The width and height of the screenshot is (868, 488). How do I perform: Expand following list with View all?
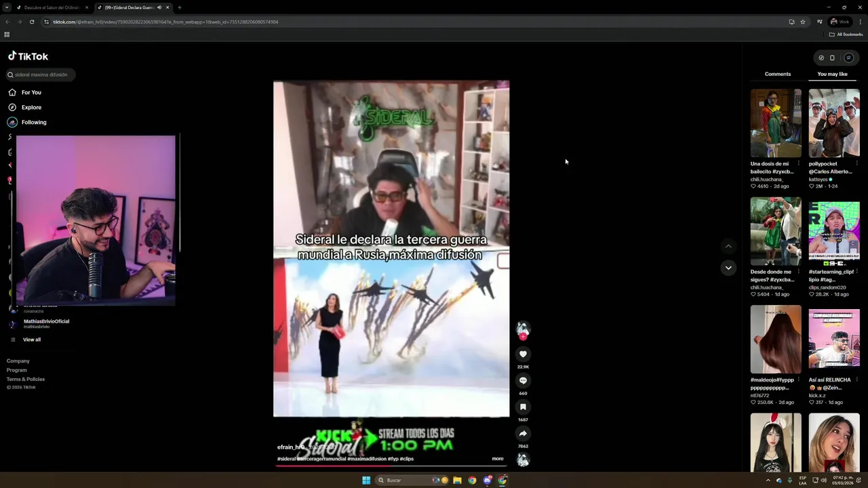point(27,340)
